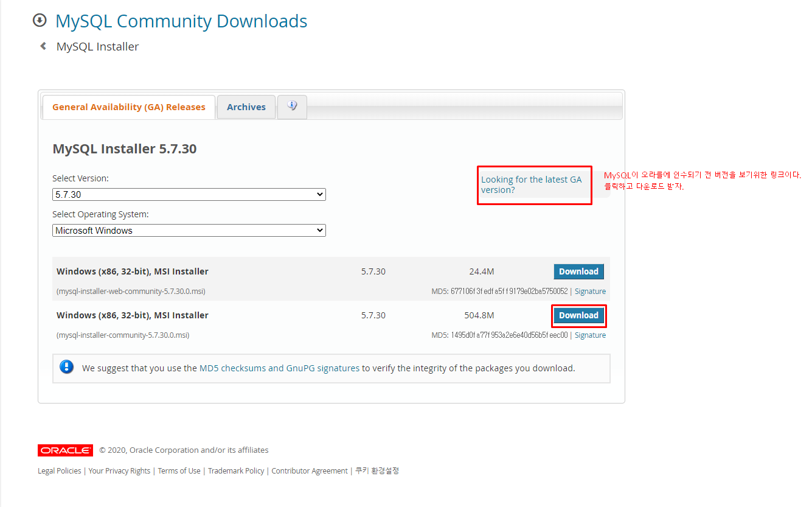Open Signature link for mysql-installer-community-5.7.30.0.msi

point(590,335)
